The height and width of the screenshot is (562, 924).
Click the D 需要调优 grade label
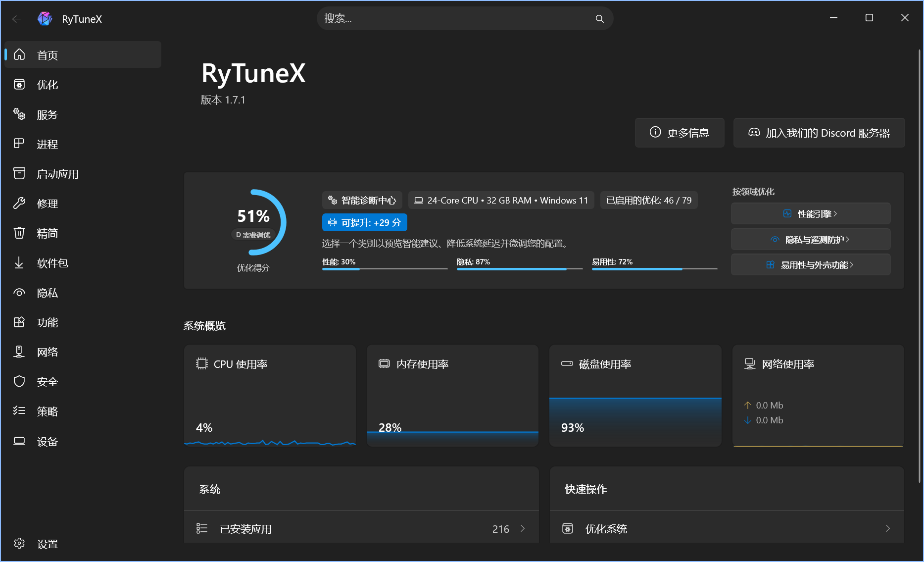point(253,235)
